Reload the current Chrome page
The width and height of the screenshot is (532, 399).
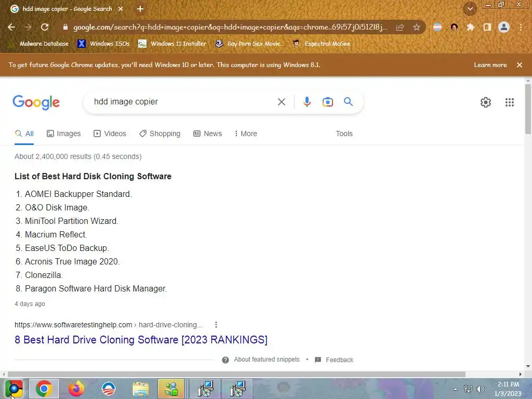tap(45, 27)
